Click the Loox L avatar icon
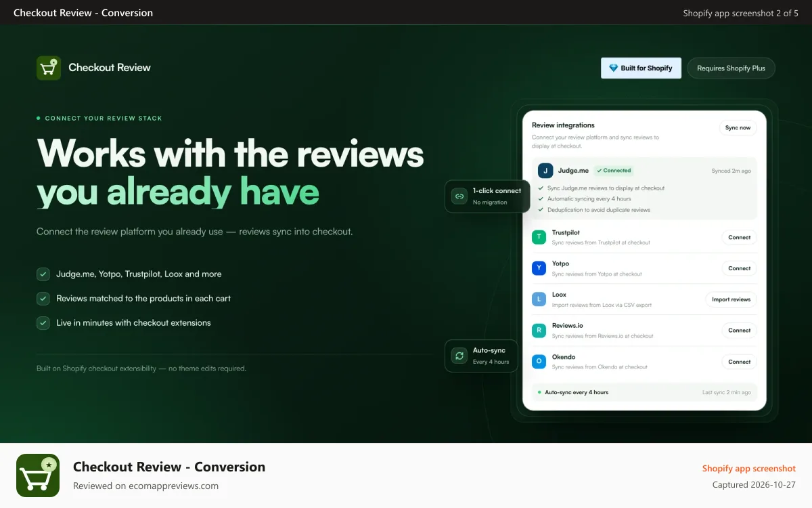The width and height of the screenshot is (812, 508). [539, 299]
